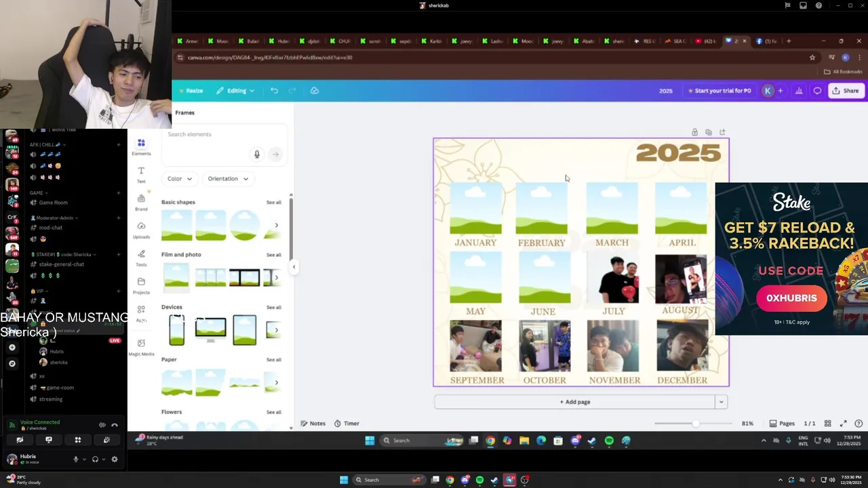Show more Basic shapes with the arrow
Screen dimensions: 868x488
pyautogui.click(x=276, y=225)
